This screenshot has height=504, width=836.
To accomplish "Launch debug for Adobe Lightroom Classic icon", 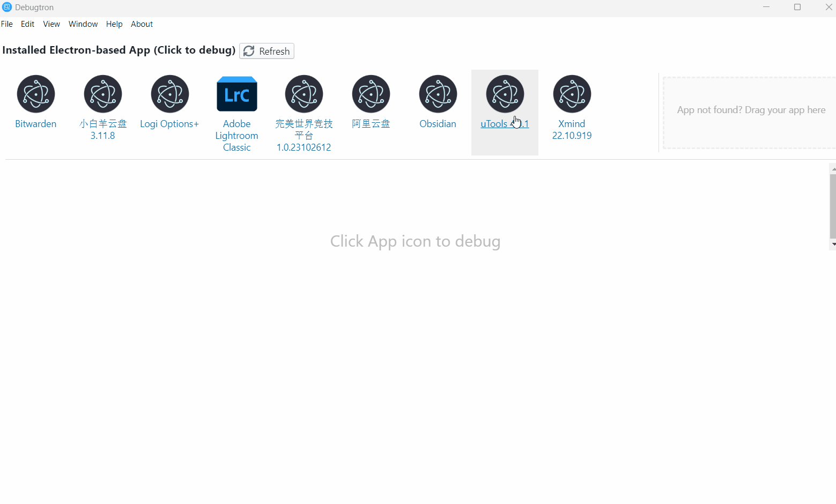I will click(237, 94).
